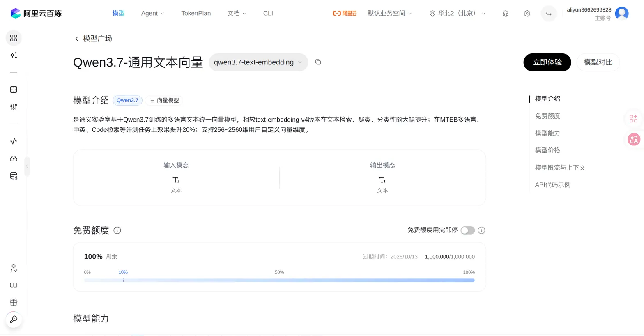The width and height of the screenshot is (644, 336).
Task: Open the database billing icon in sidebar
Action: [14, 176]
